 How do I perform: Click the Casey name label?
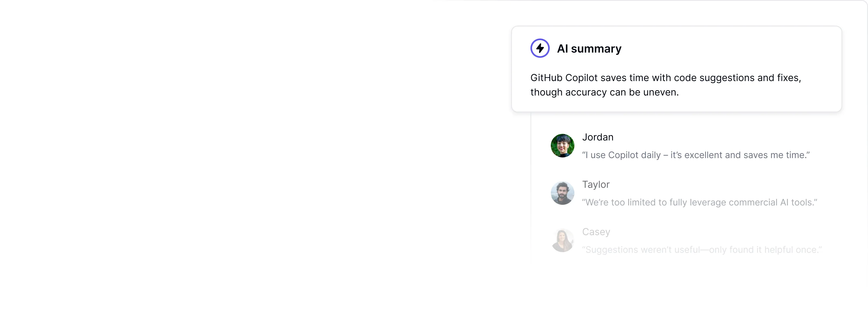click(596, 232)
